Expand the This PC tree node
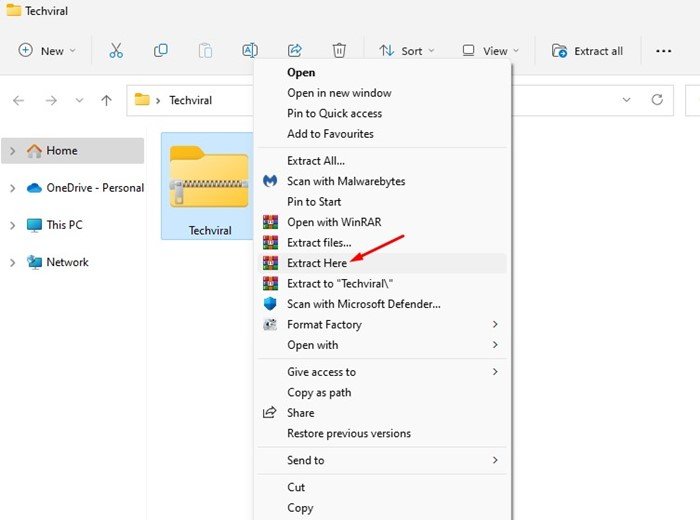Screen dimensions: 700x520 pyautogui.click(x=12, y=225)
